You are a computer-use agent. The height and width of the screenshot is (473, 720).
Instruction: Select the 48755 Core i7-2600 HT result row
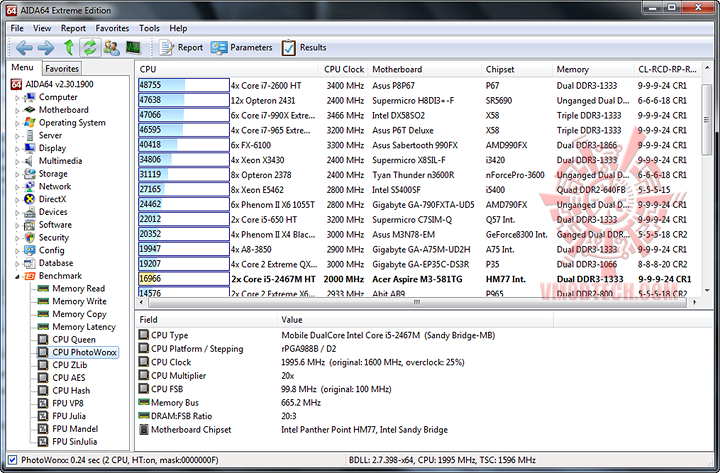419,85
